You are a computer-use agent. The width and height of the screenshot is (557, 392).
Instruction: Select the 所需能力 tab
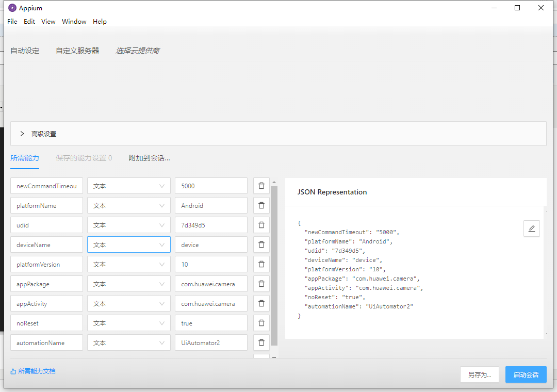[25, 158]
